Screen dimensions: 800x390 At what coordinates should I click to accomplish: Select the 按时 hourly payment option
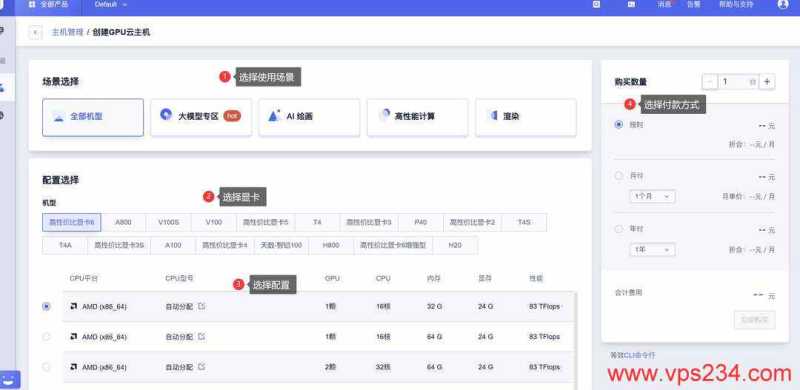[x=619, y=124]
